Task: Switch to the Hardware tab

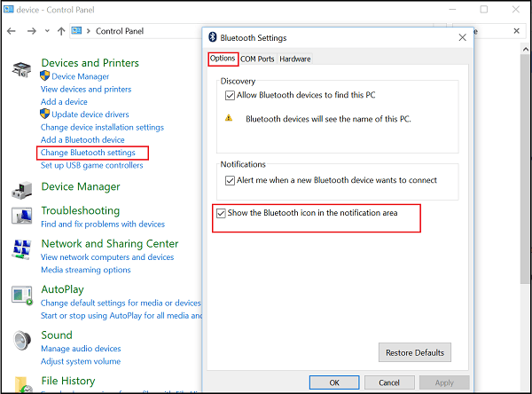Action: pos(295,59)
